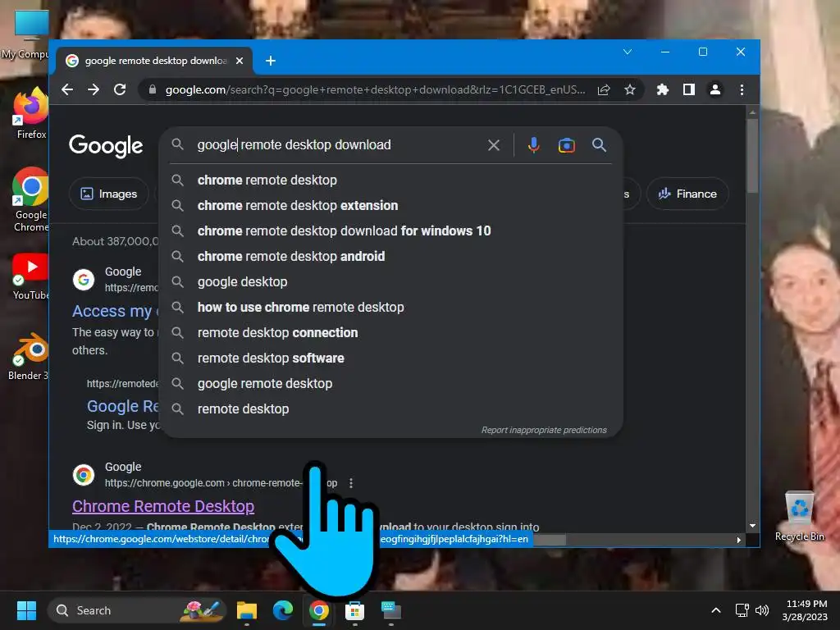Pick the last suggestion 'remote desktop'

point(391,409)
